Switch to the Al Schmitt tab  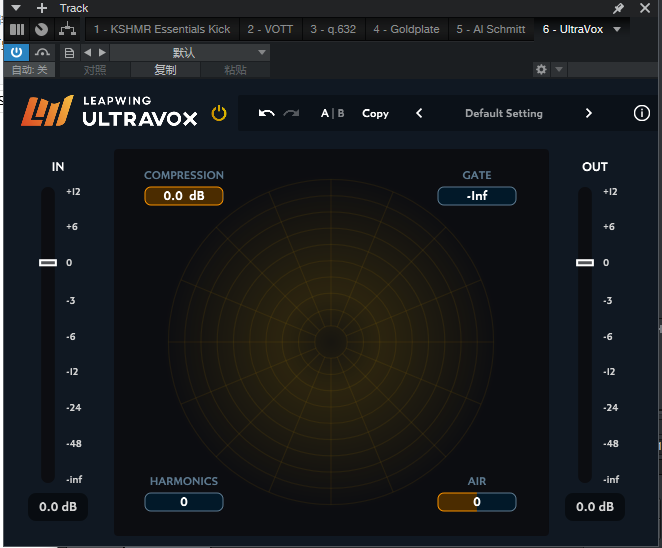pyautogui.click(x=491, y=29)
